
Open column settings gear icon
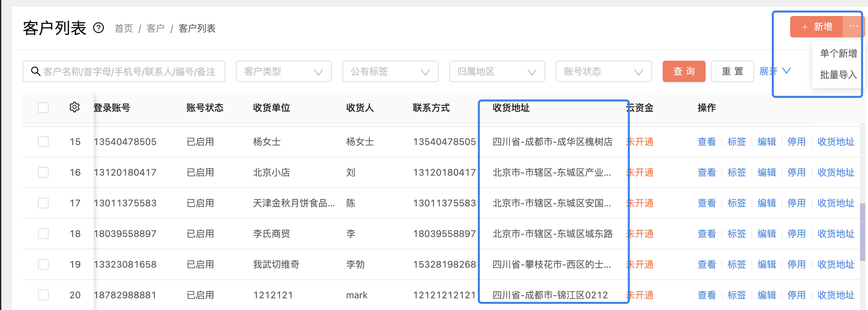pyautogui.click(x=75, y=107)
